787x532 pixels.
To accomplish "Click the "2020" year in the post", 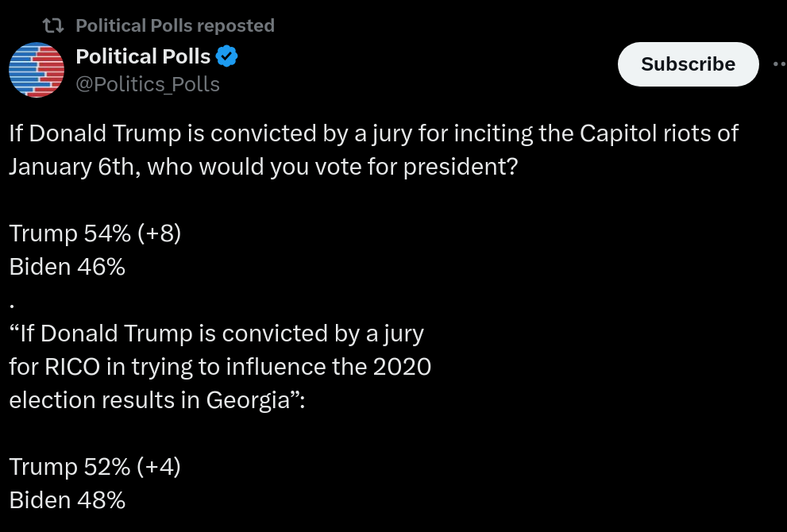I will tap(402, 367).
